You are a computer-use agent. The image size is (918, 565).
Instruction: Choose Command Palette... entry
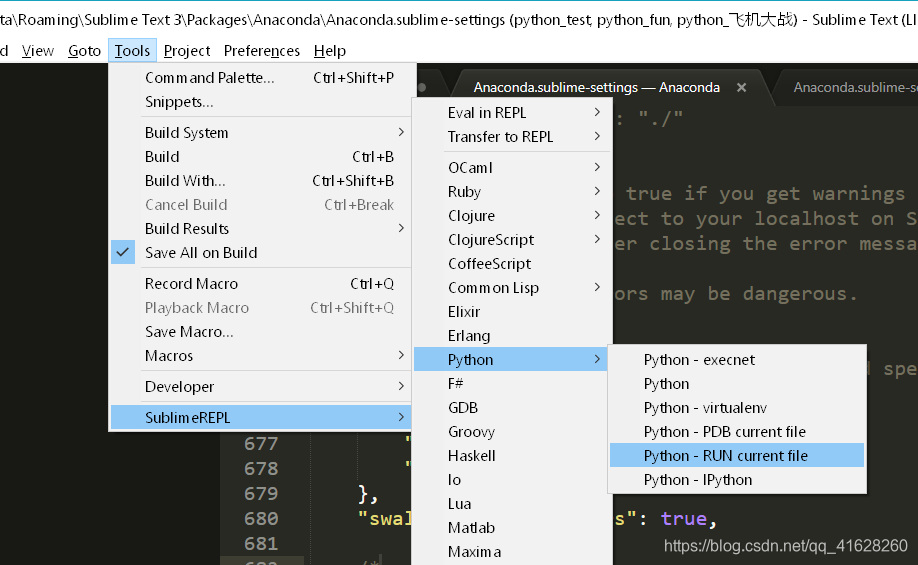[261, 78]
